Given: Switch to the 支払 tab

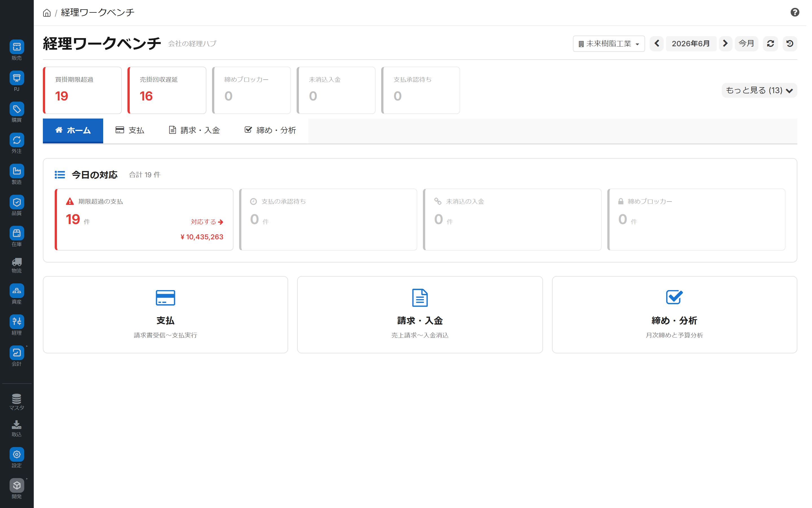Looking at the screenshot, I should point(130,130).
